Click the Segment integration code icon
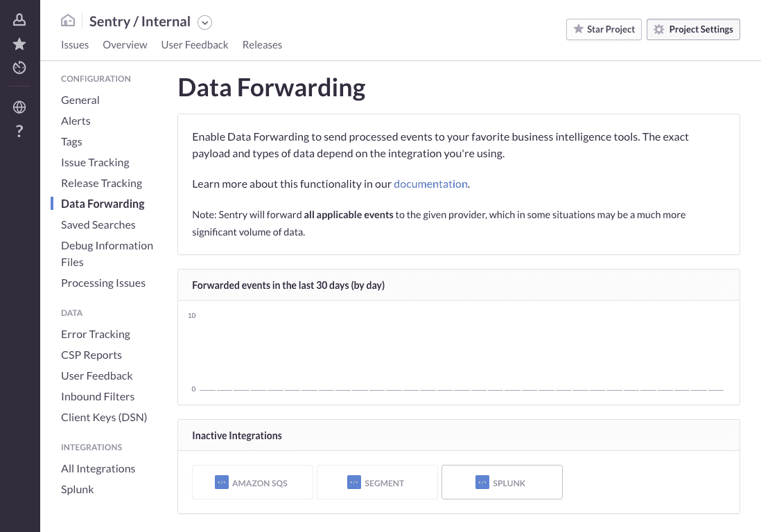 click(355, 481)
